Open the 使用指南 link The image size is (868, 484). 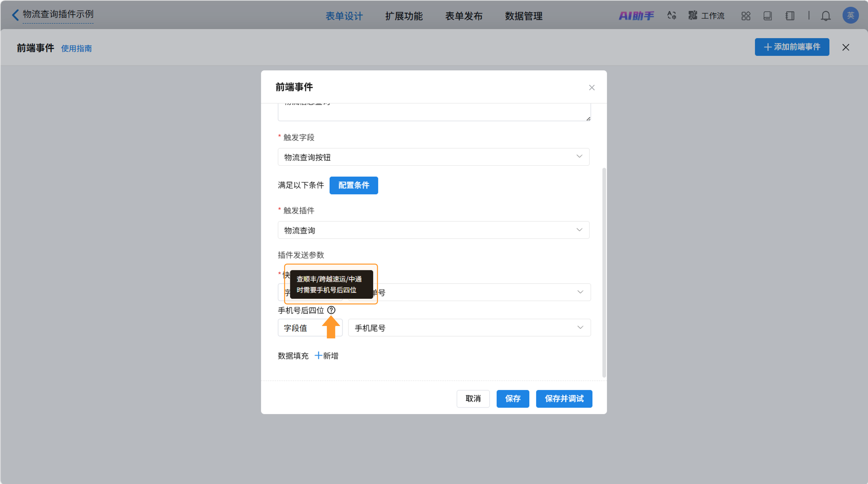point(76,48)
